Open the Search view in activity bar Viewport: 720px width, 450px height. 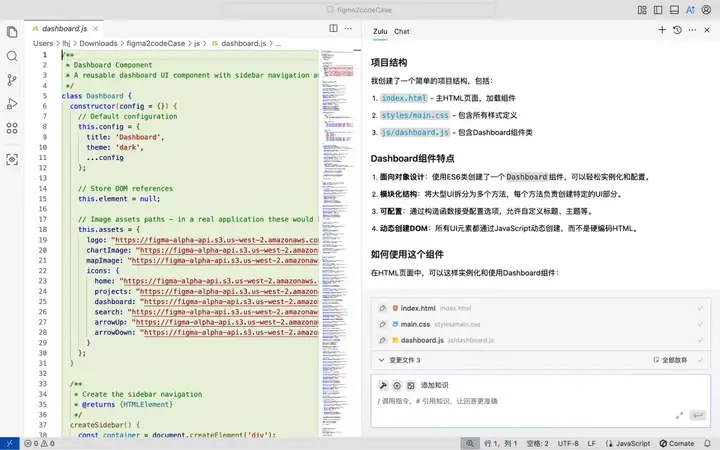pyautogui.click(x=12, y=56)
